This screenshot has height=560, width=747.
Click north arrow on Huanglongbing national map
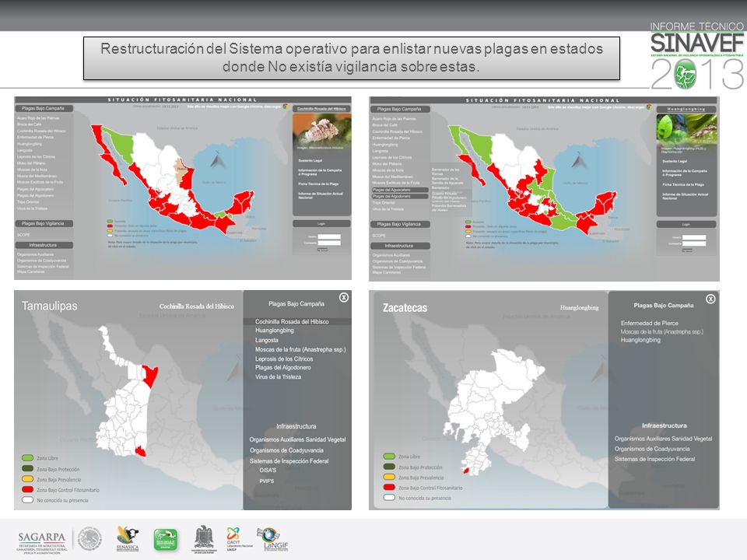tap(578, 162)
